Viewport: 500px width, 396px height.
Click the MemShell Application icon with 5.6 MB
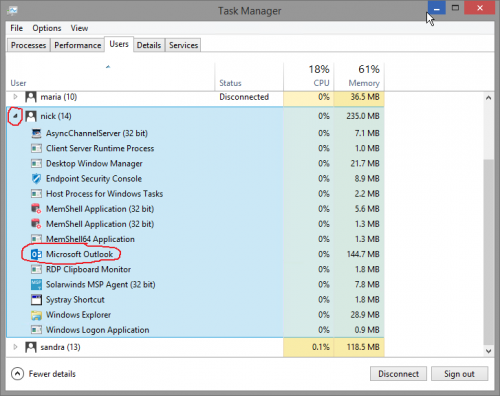[36, 209]
